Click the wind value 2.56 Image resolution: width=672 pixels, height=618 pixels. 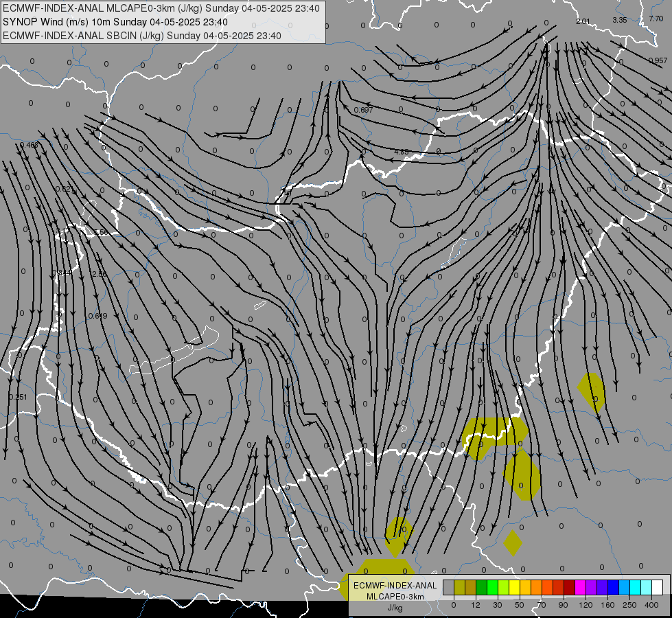99,274
